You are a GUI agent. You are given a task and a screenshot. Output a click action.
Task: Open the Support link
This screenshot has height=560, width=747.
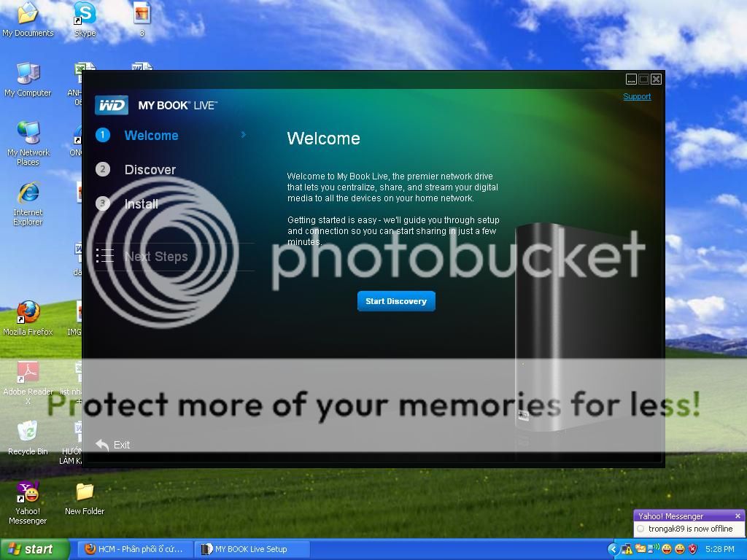pos(636,96)
